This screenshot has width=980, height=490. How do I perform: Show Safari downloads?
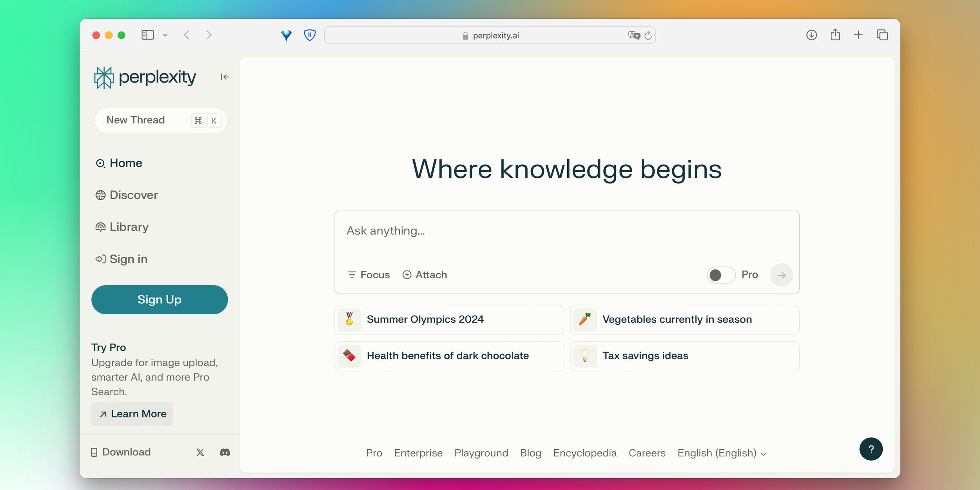pos(811,35)
